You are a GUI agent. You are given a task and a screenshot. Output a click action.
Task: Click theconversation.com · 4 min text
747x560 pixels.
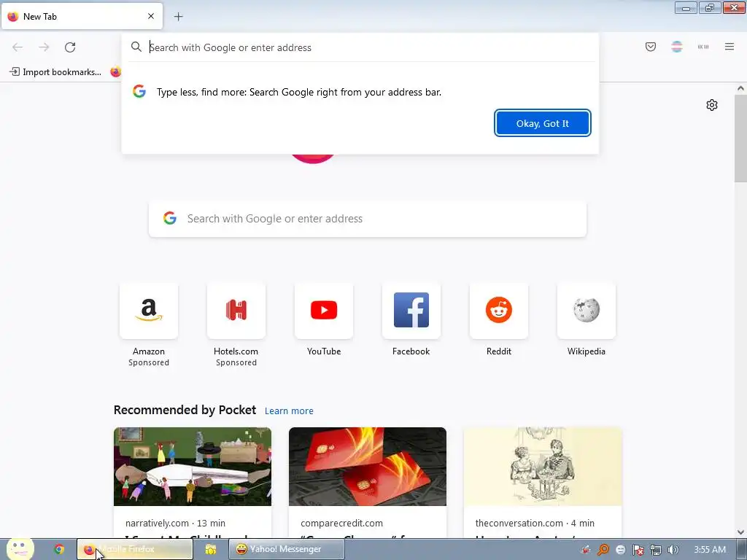tap(535, 523)
